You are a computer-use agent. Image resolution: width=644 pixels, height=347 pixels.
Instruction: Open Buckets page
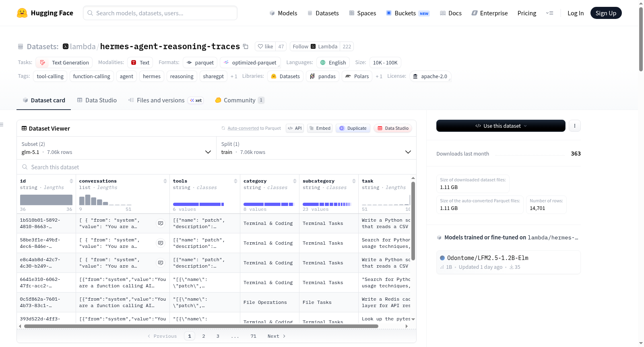click(408, 13)
